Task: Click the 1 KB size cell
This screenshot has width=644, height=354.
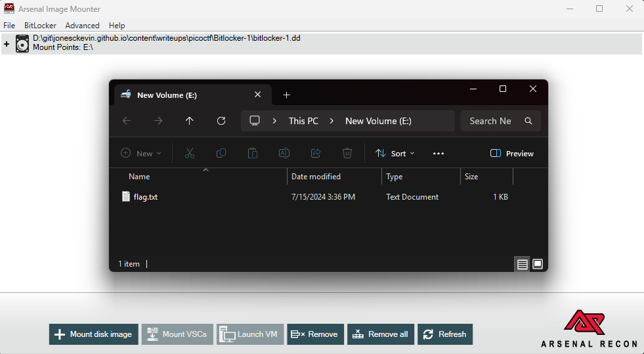Action: click(x=501, y=197)
